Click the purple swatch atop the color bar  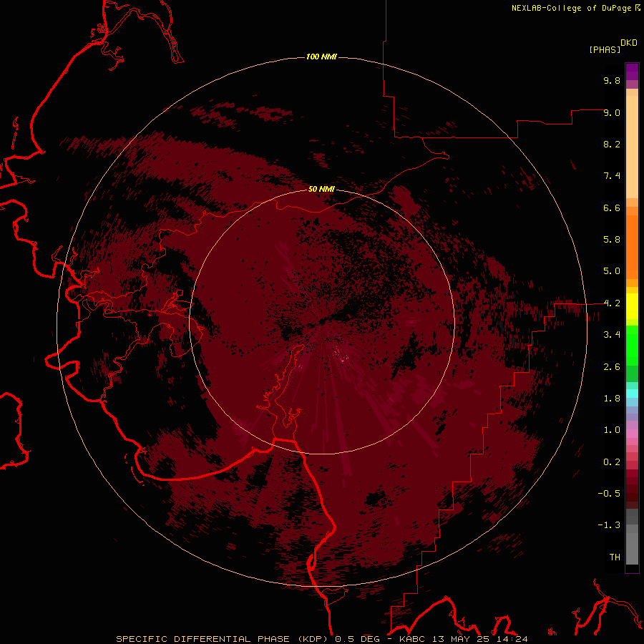[x=632, y=72]
